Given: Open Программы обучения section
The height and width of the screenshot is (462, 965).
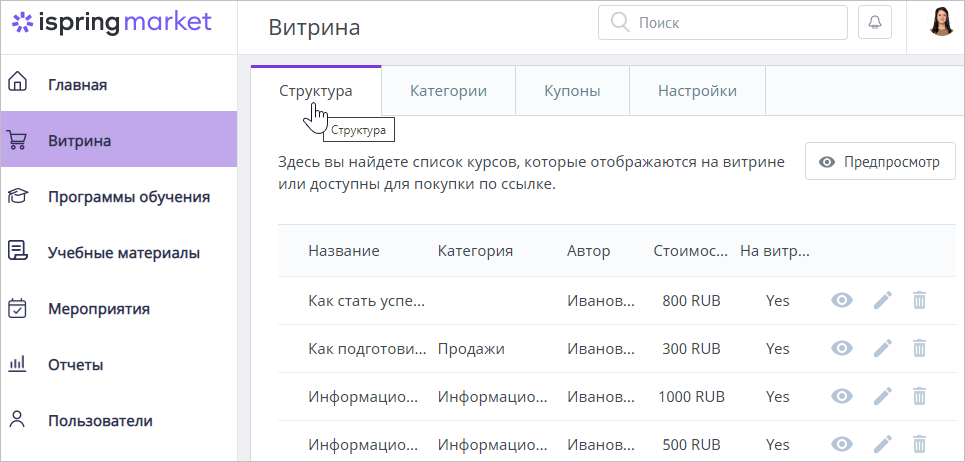Looking at the screenshot, I should click(x=129, y=197).
